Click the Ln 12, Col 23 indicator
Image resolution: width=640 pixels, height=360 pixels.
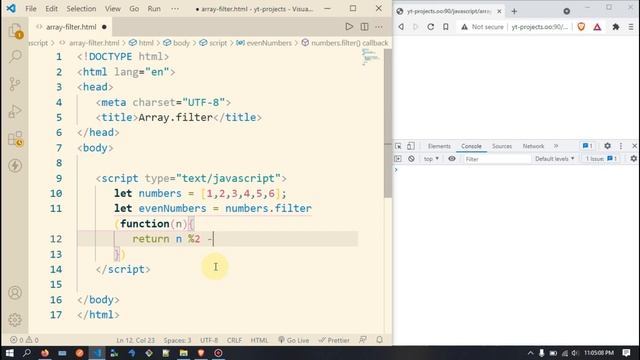136,340
